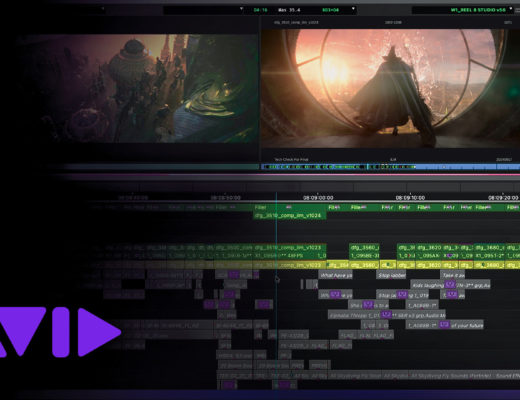This screenshot has height=400, width=520.
Task: Select the 'Kids laughing' audio clip text
Action: click(x=428, y=286)
